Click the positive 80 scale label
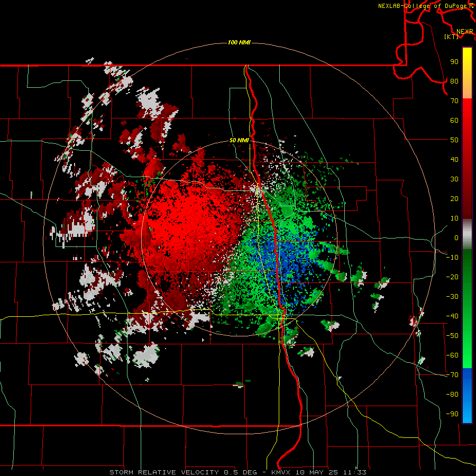Screen dimensions: 476x476 click(454, 81)
